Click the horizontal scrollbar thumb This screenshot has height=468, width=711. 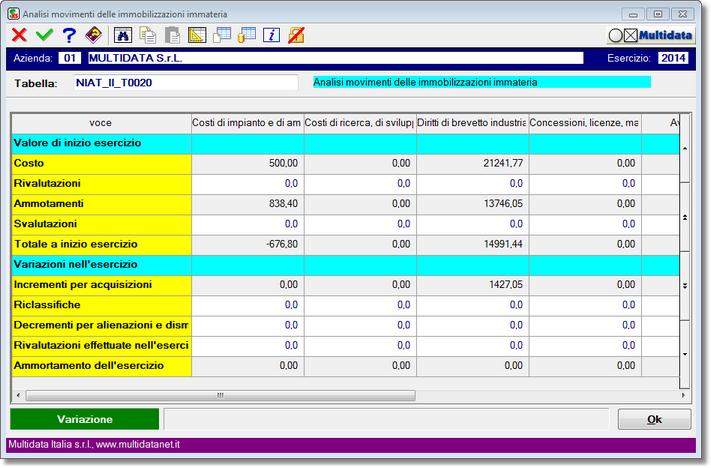[x=220, y=395]
